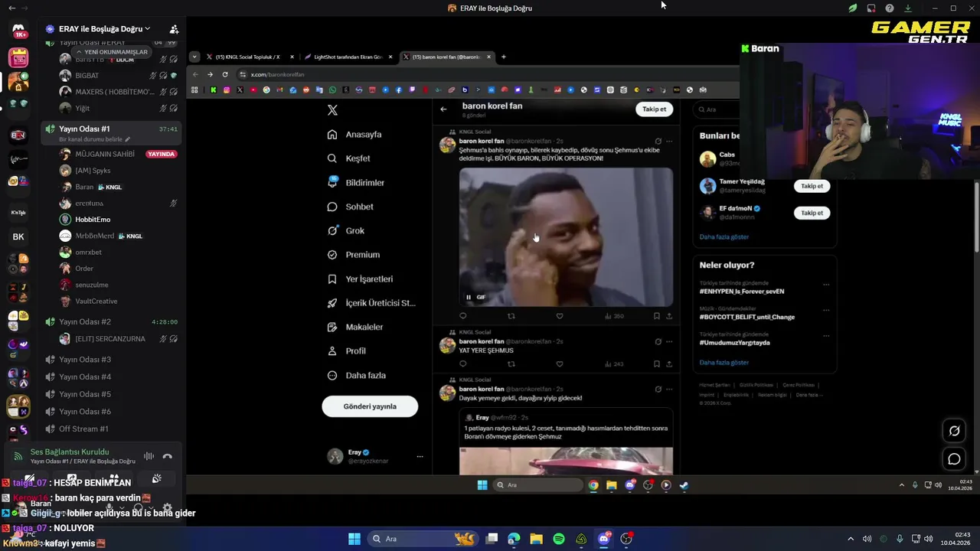The height and width of the screenshot is (551, 980).
Task: Click the Makaleler icon
Action: [332, 327]
